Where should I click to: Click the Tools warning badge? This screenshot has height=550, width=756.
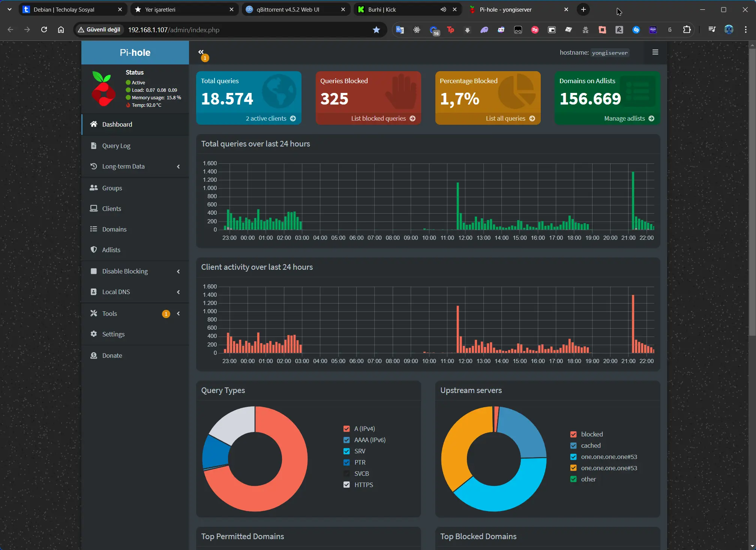(x=166, y=314)
